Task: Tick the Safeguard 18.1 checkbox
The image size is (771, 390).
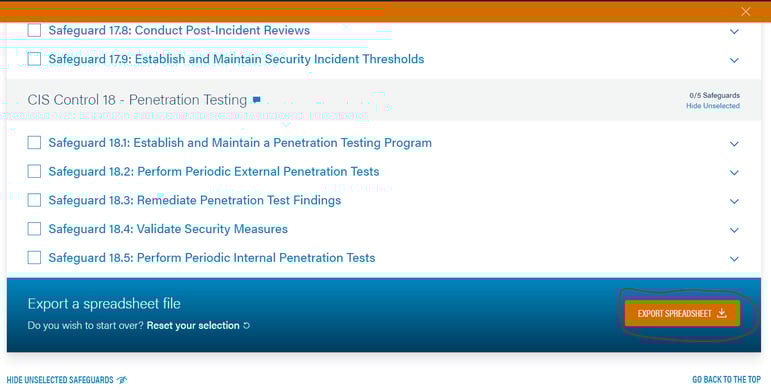Action: click(x=34, y=143)
